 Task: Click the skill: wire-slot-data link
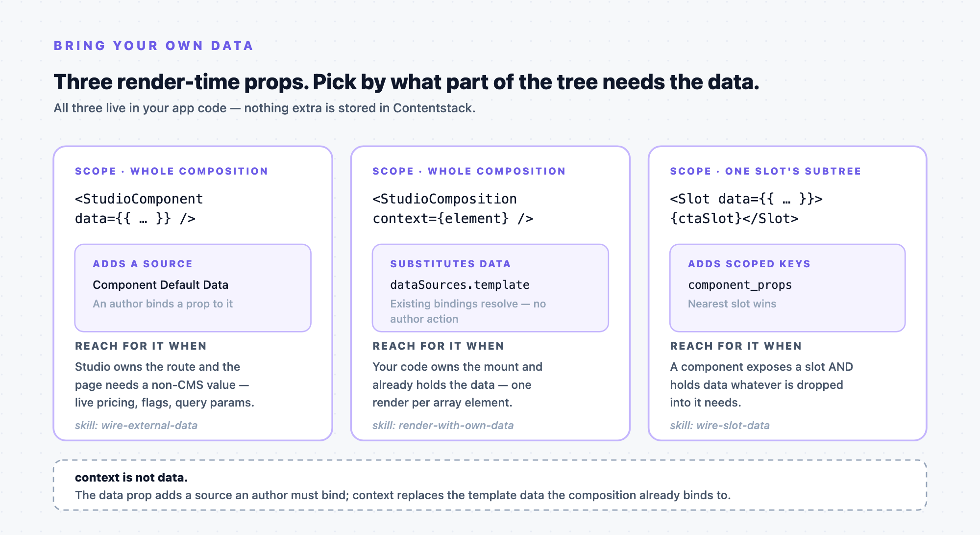(720, 425)
